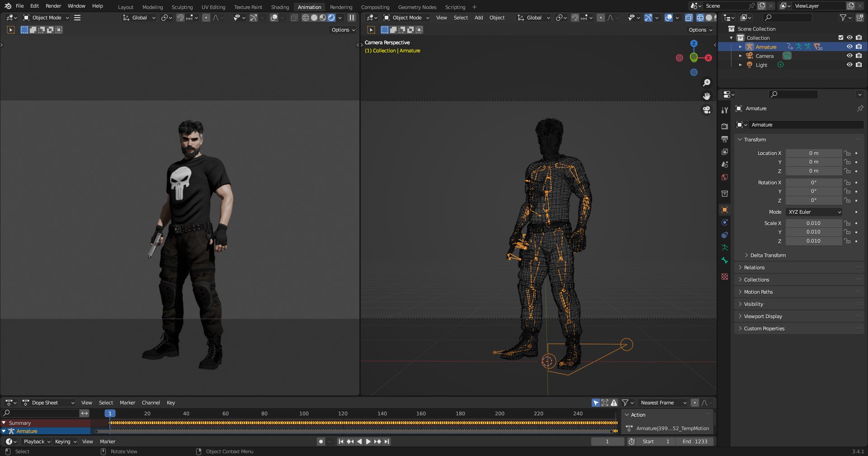
Task: Click the right viewport Options button
Action: [700, 30]
